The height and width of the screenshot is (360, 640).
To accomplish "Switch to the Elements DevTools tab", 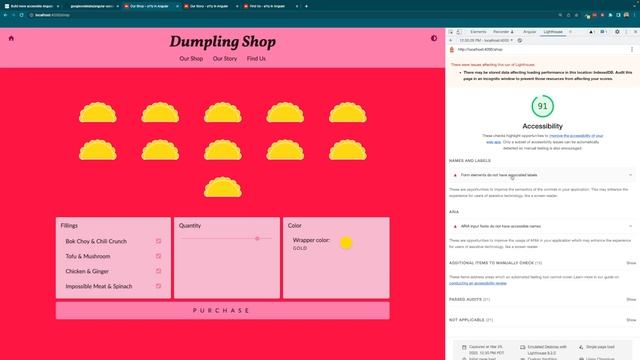I will click(x=478, y=31).
